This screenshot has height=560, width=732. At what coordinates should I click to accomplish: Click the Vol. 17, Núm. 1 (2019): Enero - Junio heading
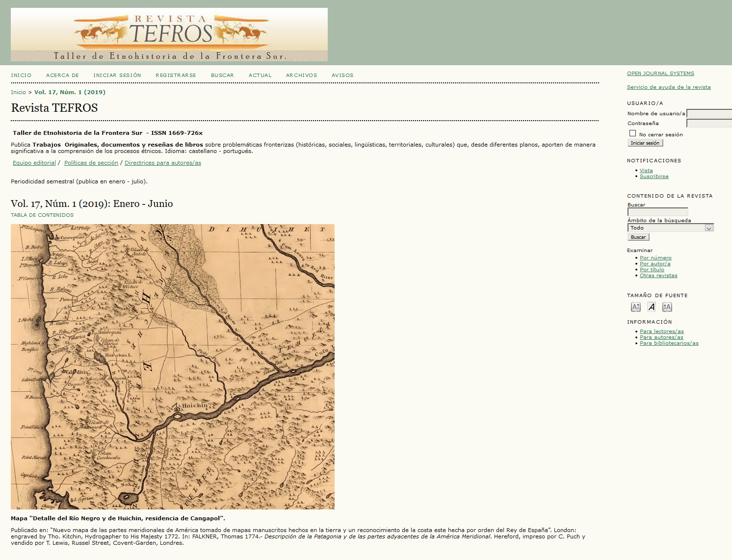92,204
